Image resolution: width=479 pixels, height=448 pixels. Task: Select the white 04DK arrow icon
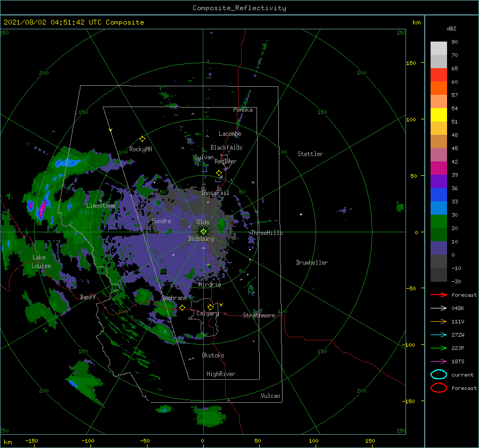[x=439, y=308]
